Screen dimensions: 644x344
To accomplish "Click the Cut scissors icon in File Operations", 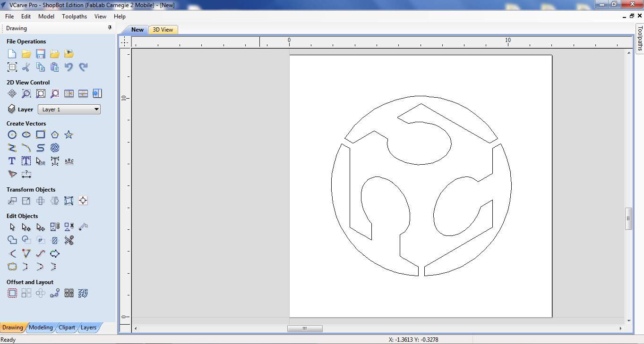I will tap(26, 67).
